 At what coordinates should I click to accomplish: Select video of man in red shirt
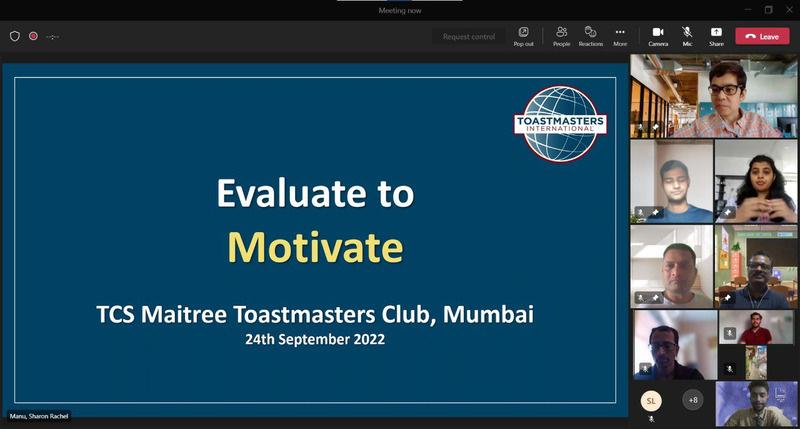tap(756, 327)
